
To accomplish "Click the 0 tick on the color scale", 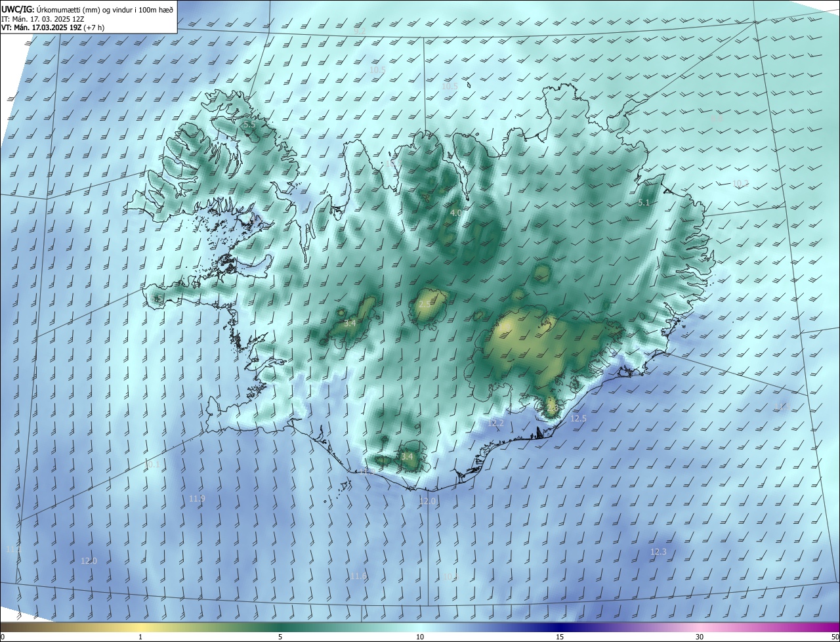I will [x=3, y=637].
